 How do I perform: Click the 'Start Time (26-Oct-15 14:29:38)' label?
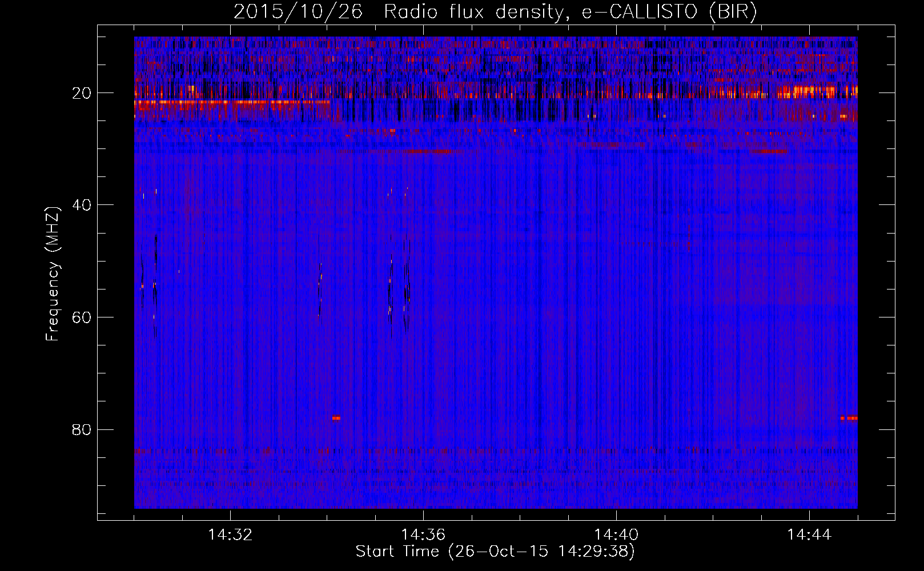495,552
